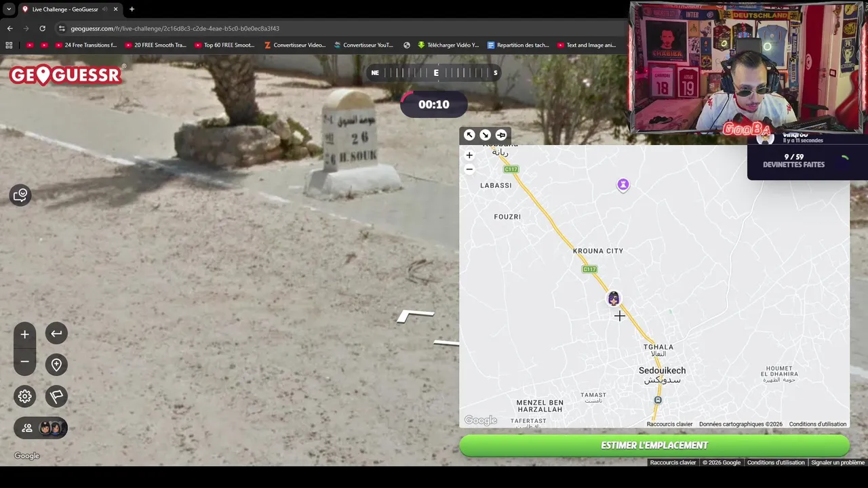Click the checkpoint flag button
This screenshot has width=868, height=488.
click(56, 396)
